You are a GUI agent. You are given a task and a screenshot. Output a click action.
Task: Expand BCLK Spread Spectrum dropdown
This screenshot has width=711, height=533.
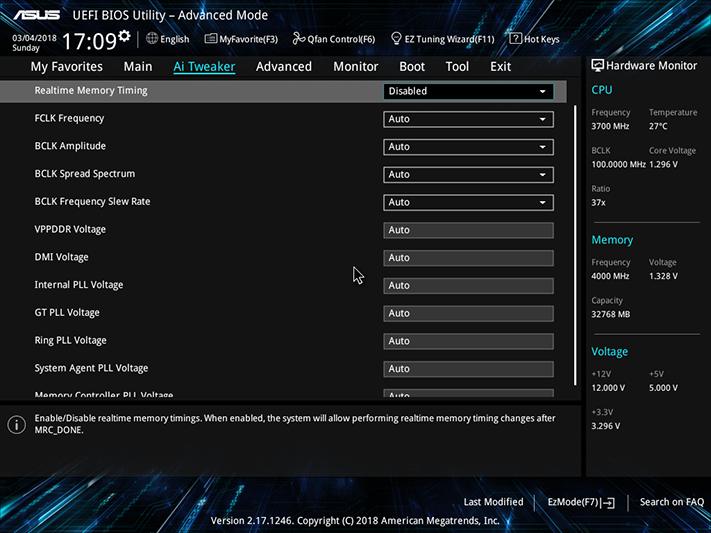(x=468, y=175)
